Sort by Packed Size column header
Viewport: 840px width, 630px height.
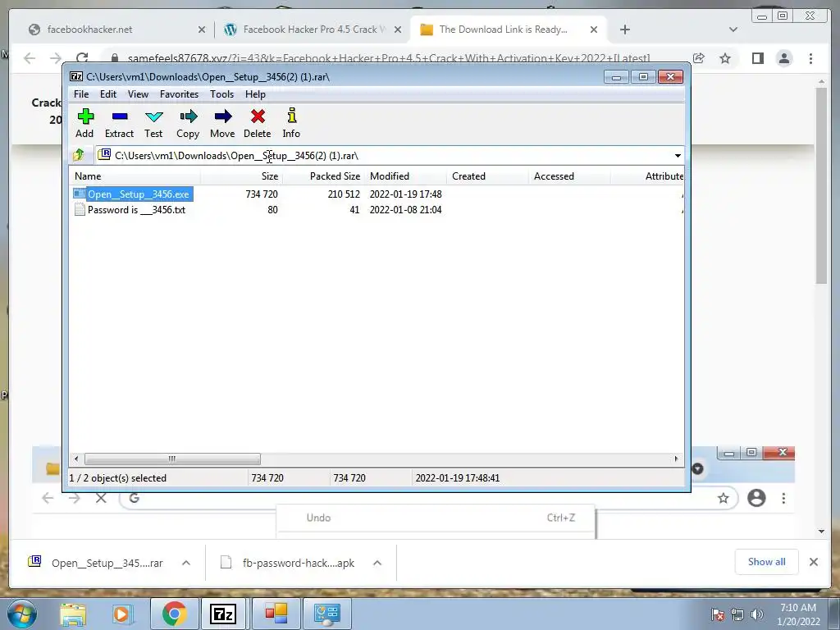coord(323,176)
